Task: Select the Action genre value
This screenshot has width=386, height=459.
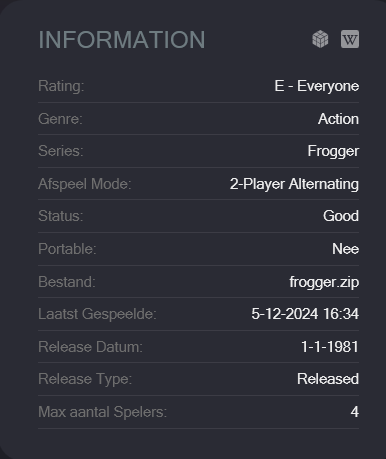Action: pos(338,119)
